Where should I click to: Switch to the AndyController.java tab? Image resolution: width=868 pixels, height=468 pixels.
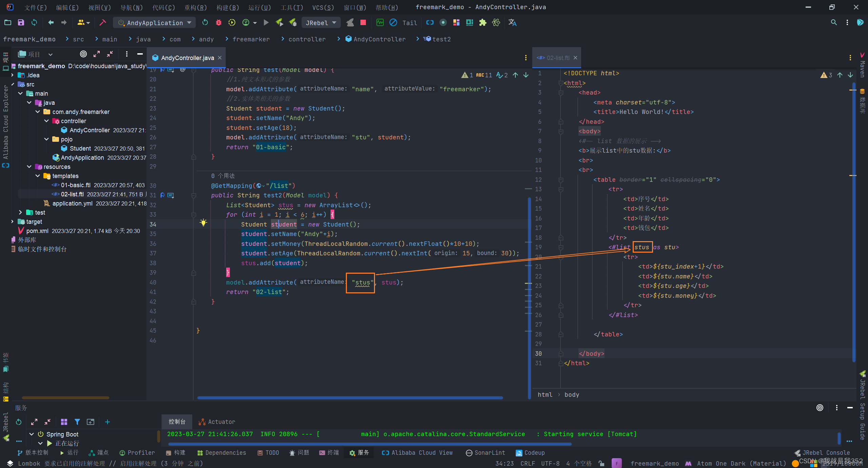[x=187, y=58]
